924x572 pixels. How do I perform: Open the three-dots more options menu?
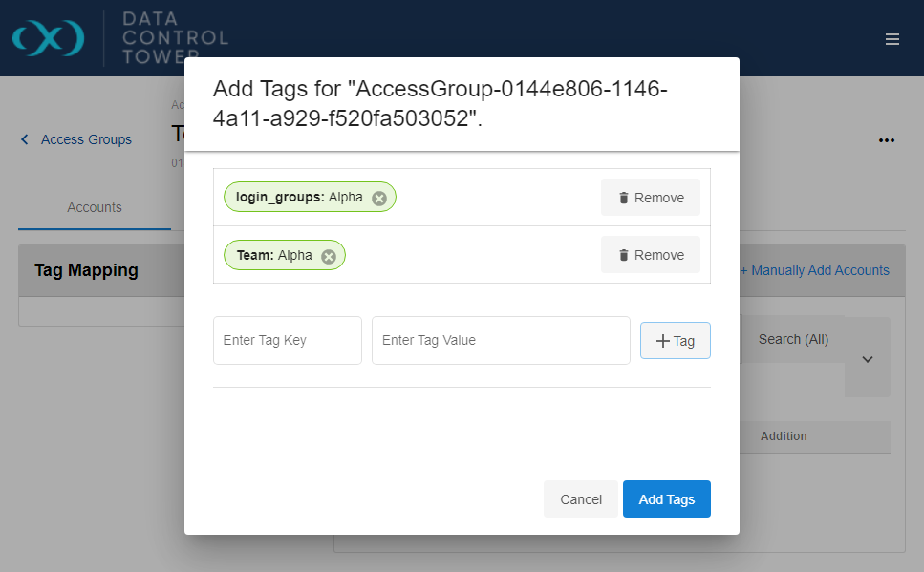[887, 140]
